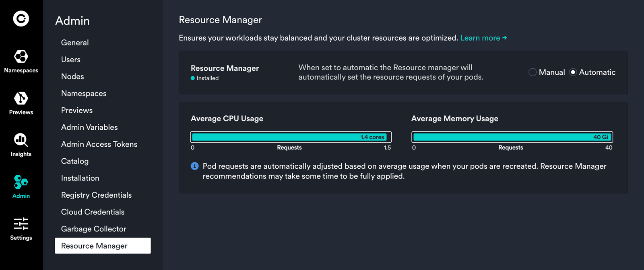Go to Users admin page
644x270 pixels.
(x=71, y=59)
